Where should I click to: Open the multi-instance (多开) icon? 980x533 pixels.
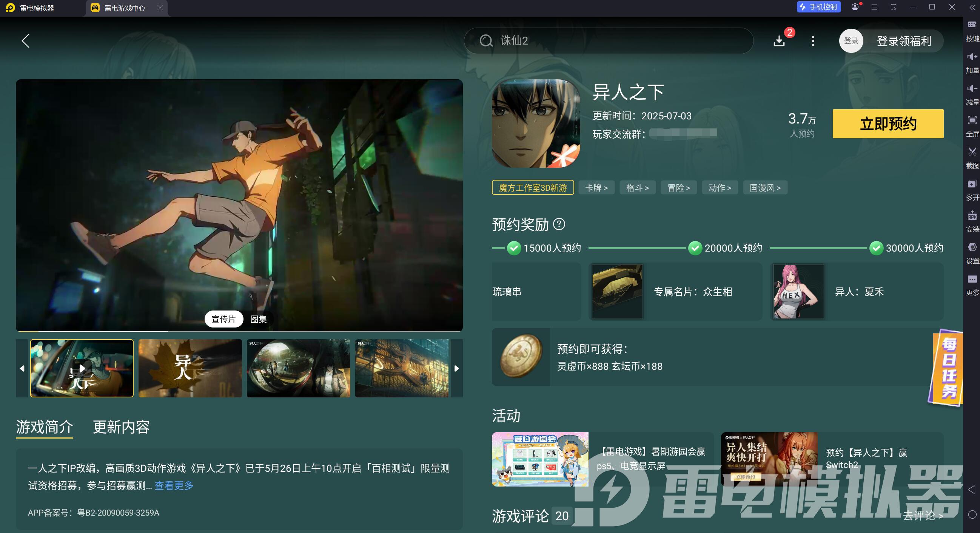(x=972, y=184)
